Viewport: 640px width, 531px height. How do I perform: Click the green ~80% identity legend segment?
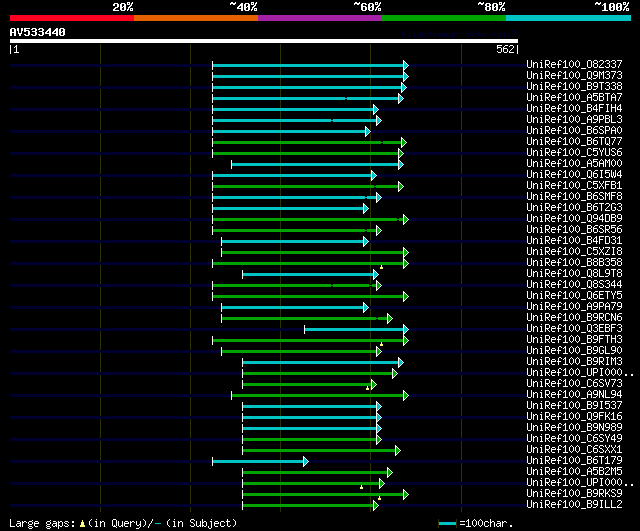tap(444, 18)
